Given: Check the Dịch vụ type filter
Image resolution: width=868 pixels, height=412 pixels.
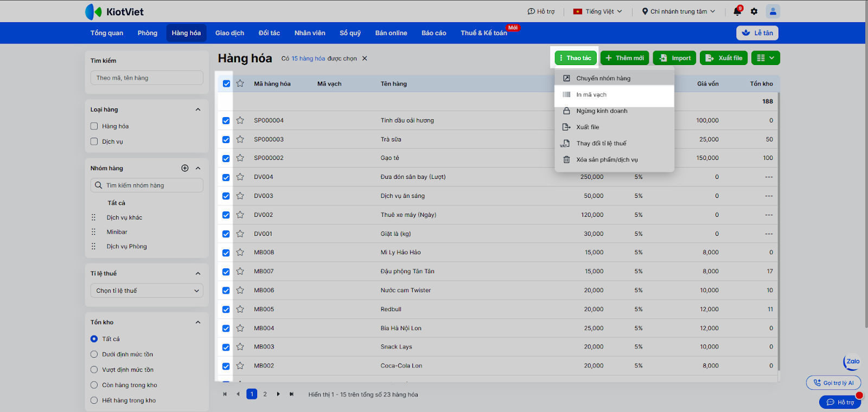Looking at the screenshot, I should pos(94,141).
